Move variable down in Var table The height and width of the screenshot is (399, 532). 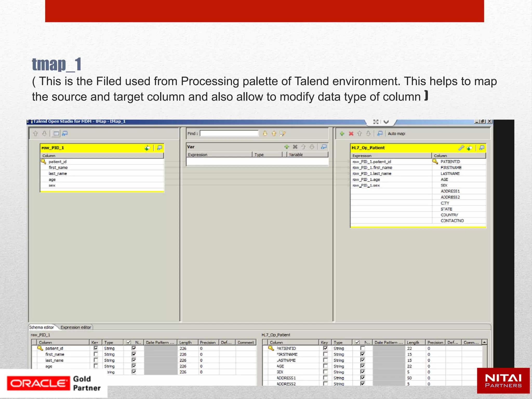pos(312,147)
